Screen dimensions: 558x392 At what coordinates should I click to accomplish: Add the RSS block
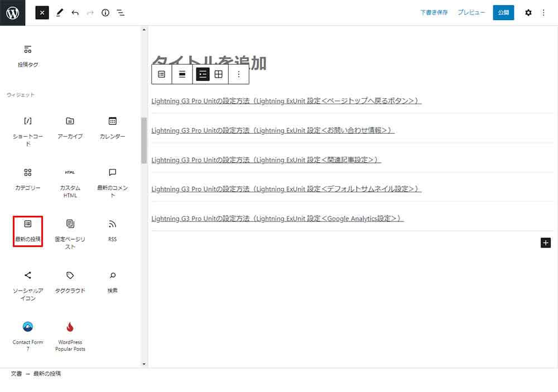tap(112, 230)
